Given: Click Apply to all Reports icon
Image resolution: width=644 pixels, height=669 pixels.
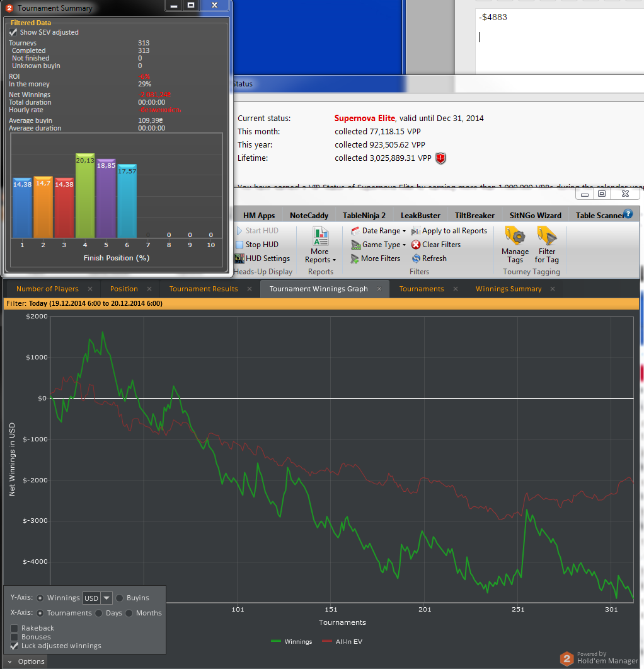Looking at the screenshot, I should click(415, 231).
